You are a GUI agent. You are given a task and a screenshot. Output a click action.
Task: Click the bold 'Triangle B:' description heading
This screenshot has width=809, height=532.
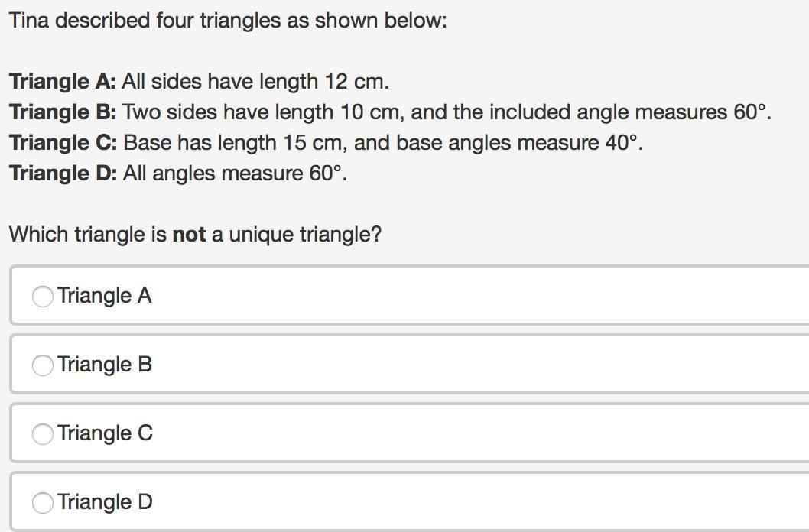tap(63, 112)
